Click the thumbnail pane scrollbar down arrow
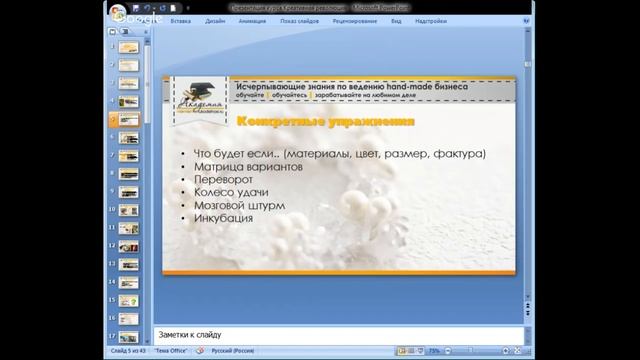The image size is (640, 360). point(147,342)
